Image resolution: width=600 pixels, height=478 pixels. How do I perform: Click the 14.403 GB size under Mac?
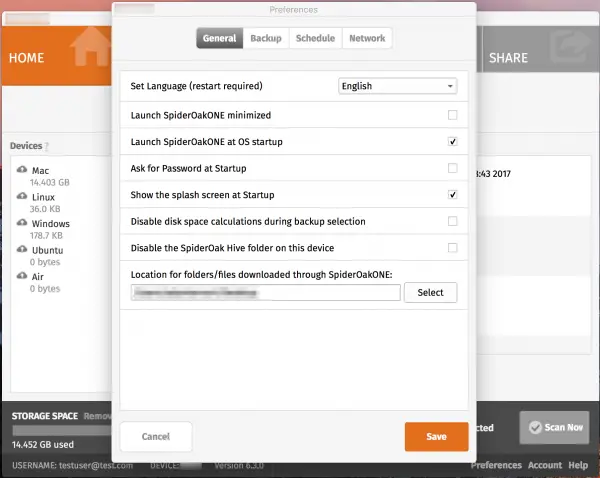tap(50, 183)
